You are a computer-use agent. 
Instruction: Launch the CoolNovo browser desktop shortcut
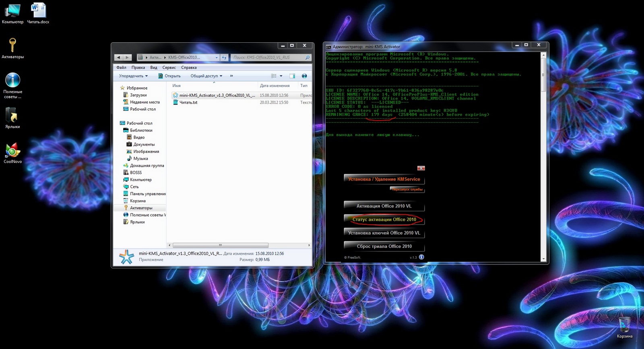(x=12, y=153)
